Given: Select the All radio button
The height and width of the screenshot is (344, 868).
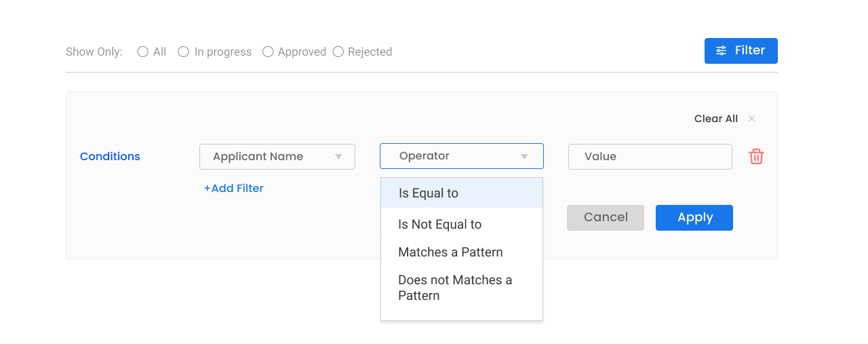Looking at the screenshot, I should point(142,52).
